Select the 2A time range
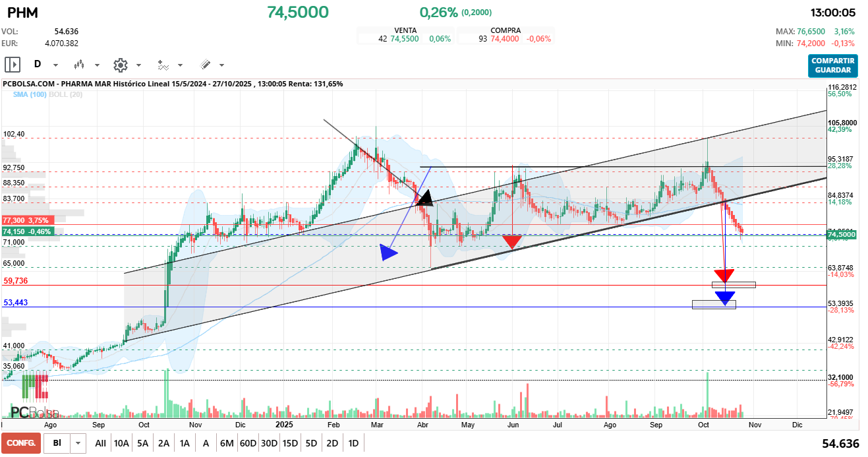 (x=164, y=443)
